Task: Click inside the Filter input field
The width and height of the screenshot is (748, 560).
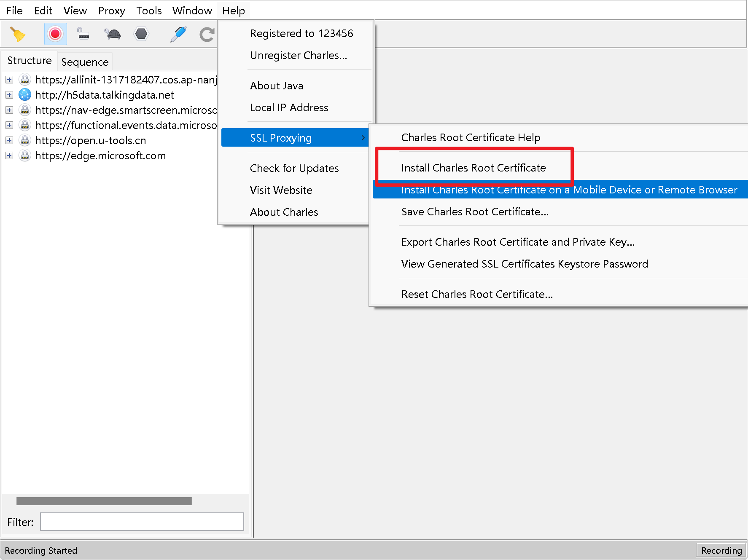Action: point(142,522)
